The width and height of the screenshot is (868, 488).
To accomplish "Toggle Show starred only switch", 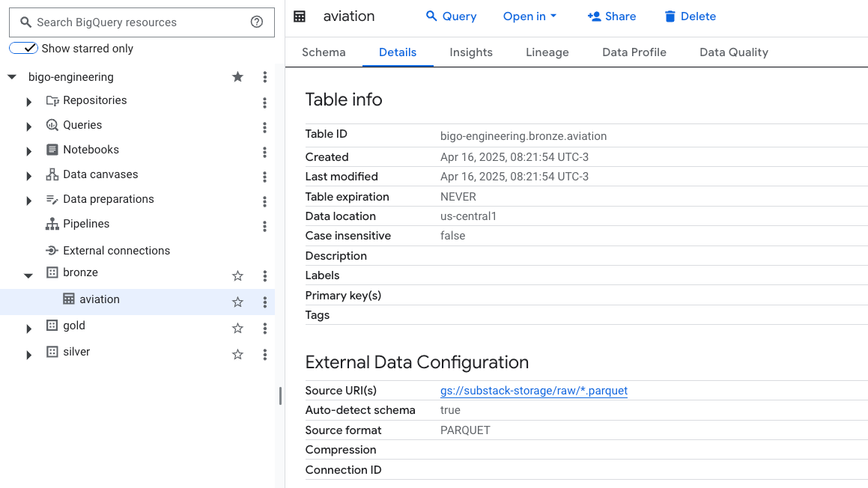I will tap(24, 48).
